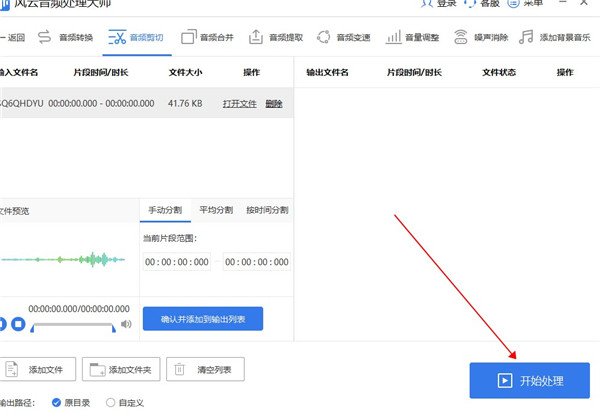Switch to the 平均分割 tab
Image resolution: width=600 pixels, height=414 pixels.
[x=215, y=211]
